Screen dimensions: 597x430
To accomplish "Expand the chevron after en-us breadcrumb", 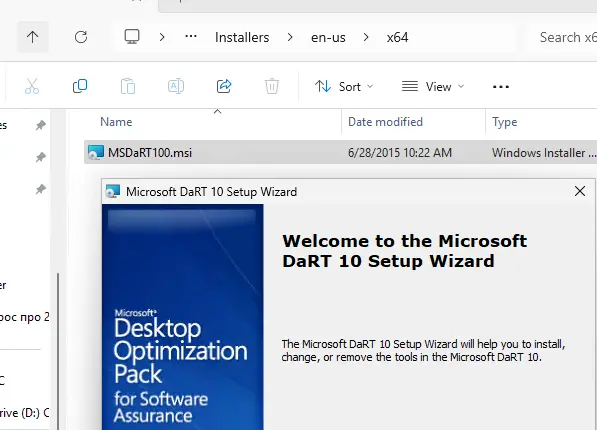I will pyautogui.click(x=366, y=37).
